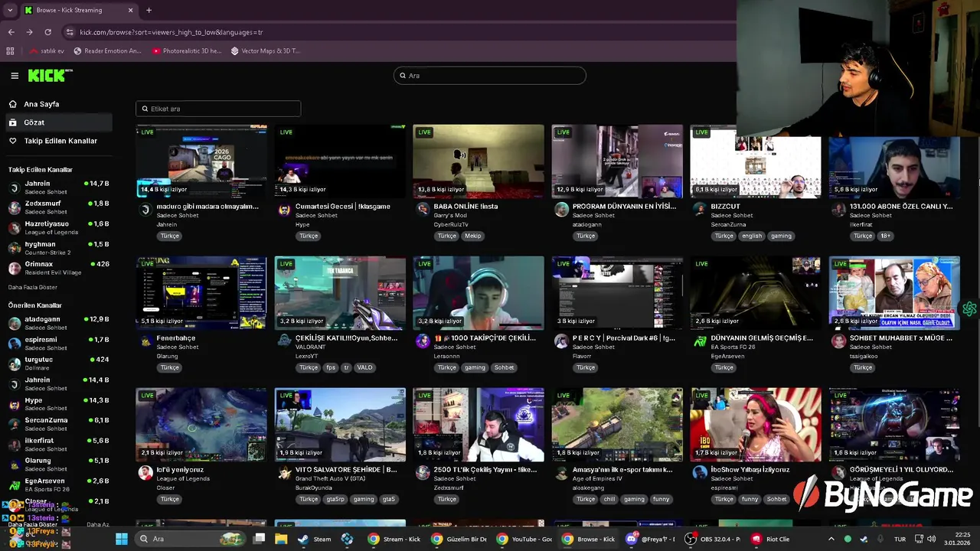Open the Chrome apps grid icon
The height and width of the screenshot is (551, 980).
tap(10, 51)
